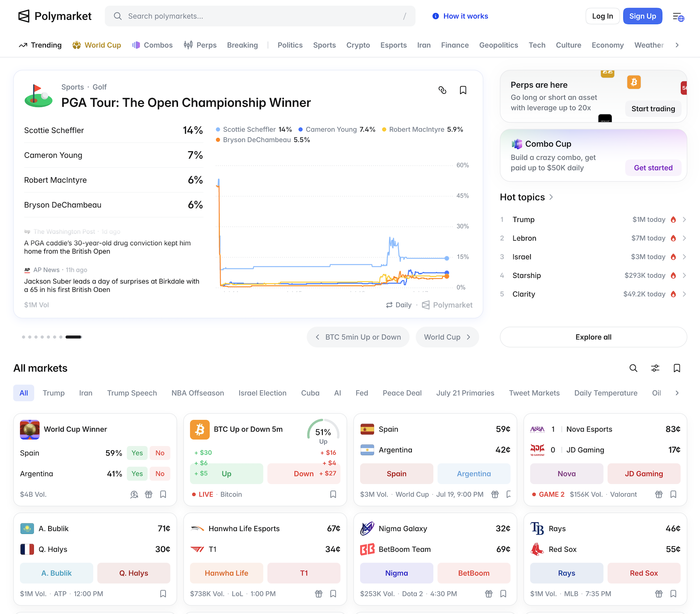Bookmark the PGA Tour Open Championship market
This screenshot has width=700, height=614.
463,90
